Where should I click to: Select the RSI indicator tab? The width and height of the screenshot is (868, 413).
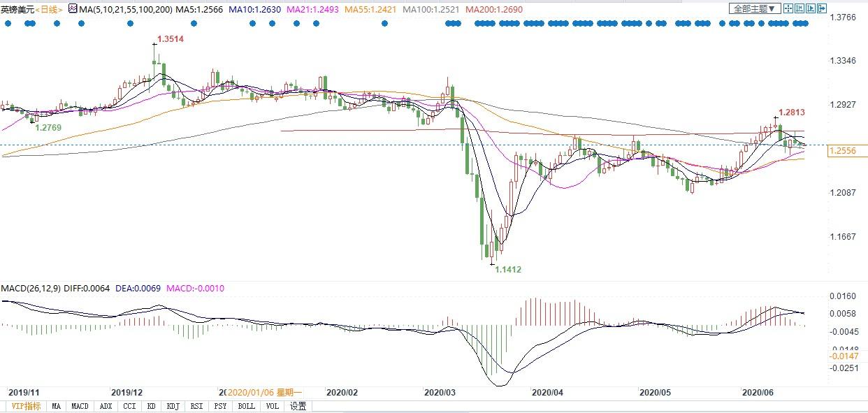tap(197, 406)
